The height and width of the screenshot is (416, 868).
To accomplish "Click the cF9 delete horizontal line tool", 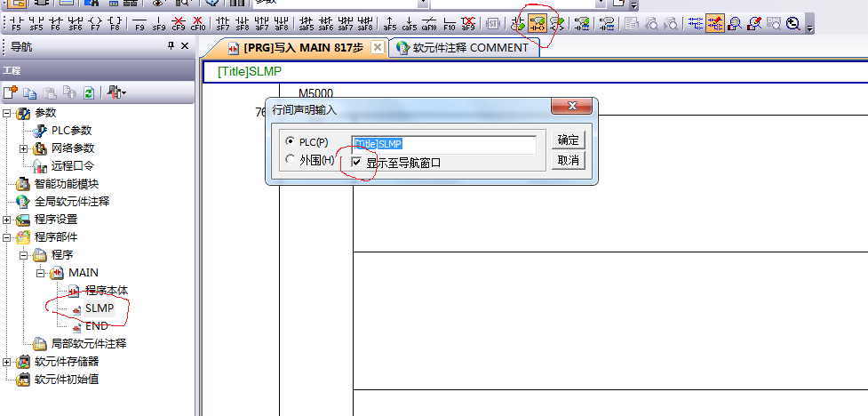I will [179, 23].
